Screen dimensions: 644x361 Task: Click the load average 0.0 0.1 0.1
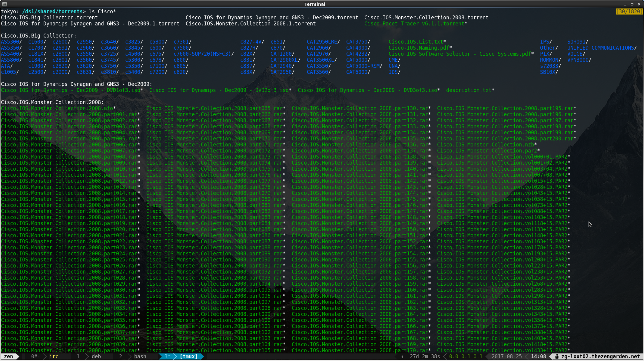pyautogui.click(x=466, y=356)
